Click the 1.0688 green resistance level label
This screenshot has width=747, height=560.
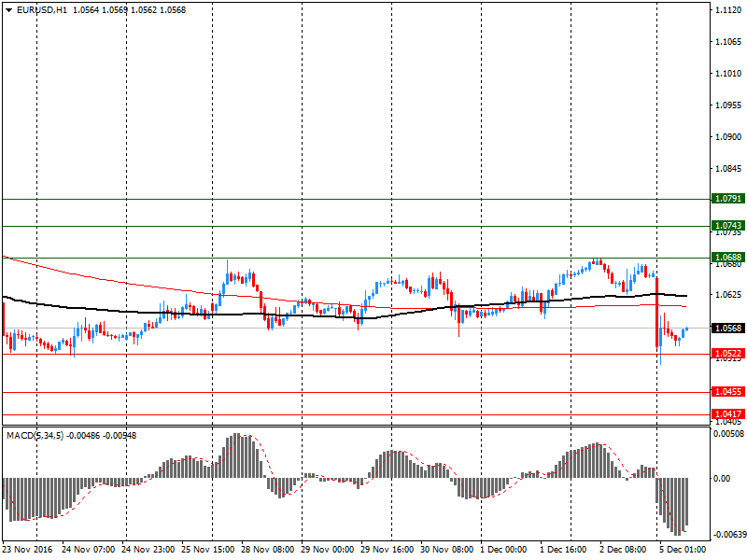pos(728,258)
